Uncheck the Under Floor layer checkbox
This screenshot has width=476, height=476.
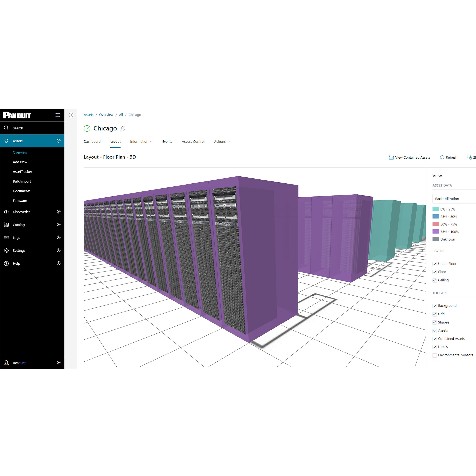coord(435,264)
